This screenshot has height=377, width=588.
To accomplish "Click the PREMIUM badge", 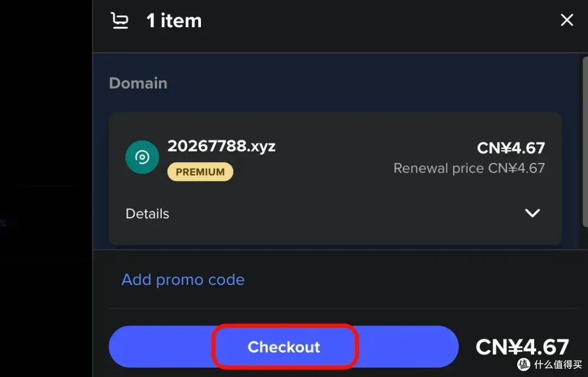I will pyautogui.click(x=200, y=172).
